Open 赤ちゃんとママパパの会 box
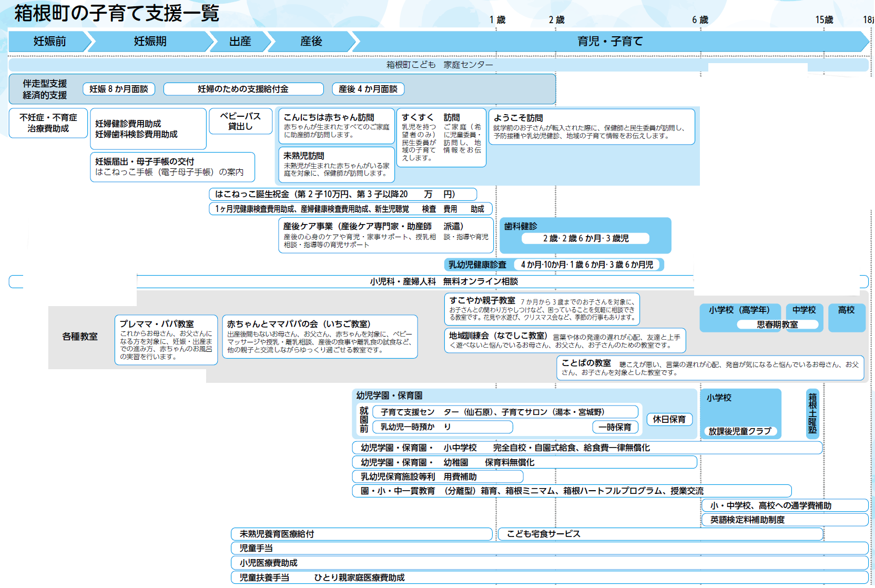Image resolution: width=875 pixels, height=588 pixels. click(320, 337)
